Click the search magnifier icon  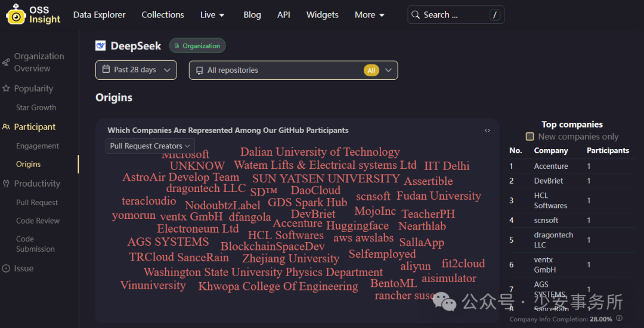[x=416, y=15]
